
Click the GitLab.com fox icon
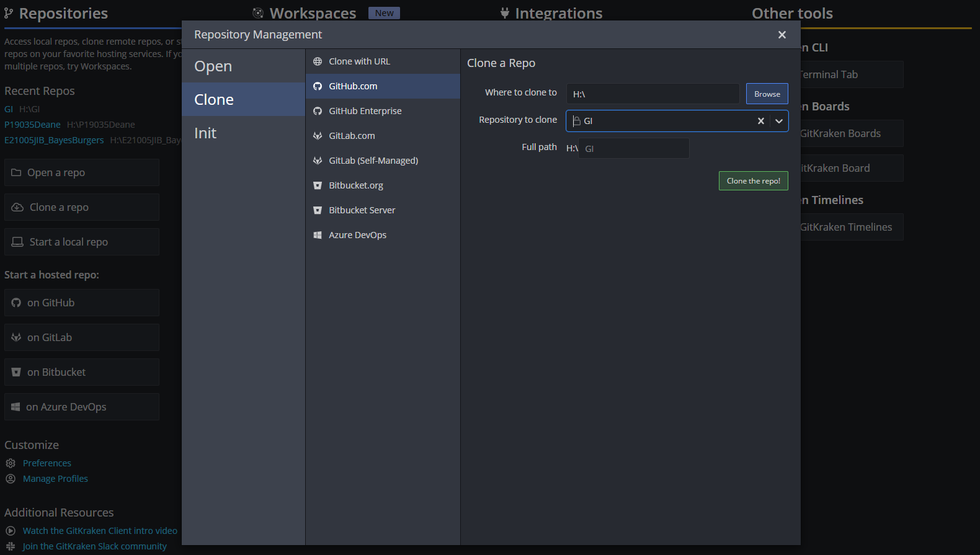(x=318, y=136)
